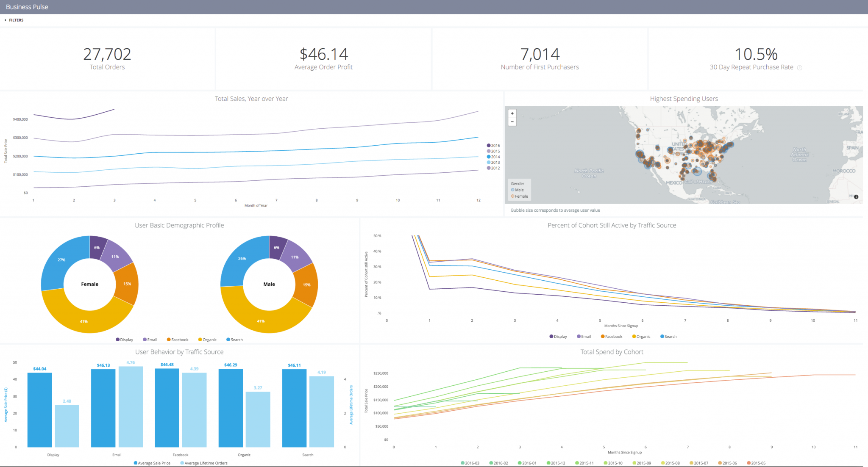Click the map zoom-out minus icon
The height and width of the screenshot is (467, 868).
click(x=512, y=122)
